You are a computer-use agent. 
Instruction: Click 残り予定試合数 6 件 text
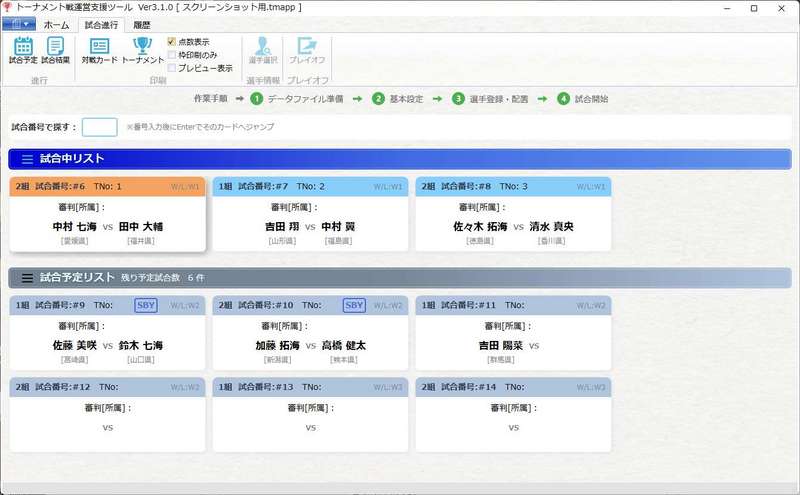[x=163, y=278]
